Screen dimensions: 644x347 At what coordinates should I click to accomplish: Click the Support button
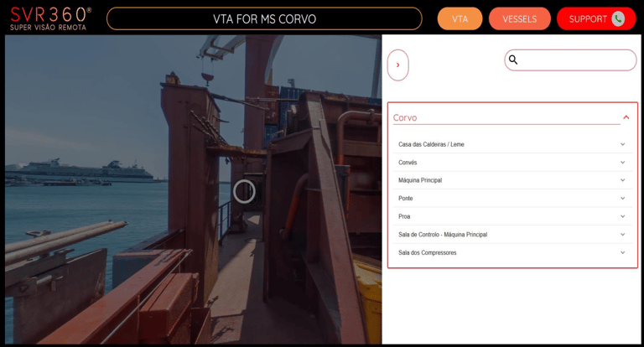click(596, 19)
